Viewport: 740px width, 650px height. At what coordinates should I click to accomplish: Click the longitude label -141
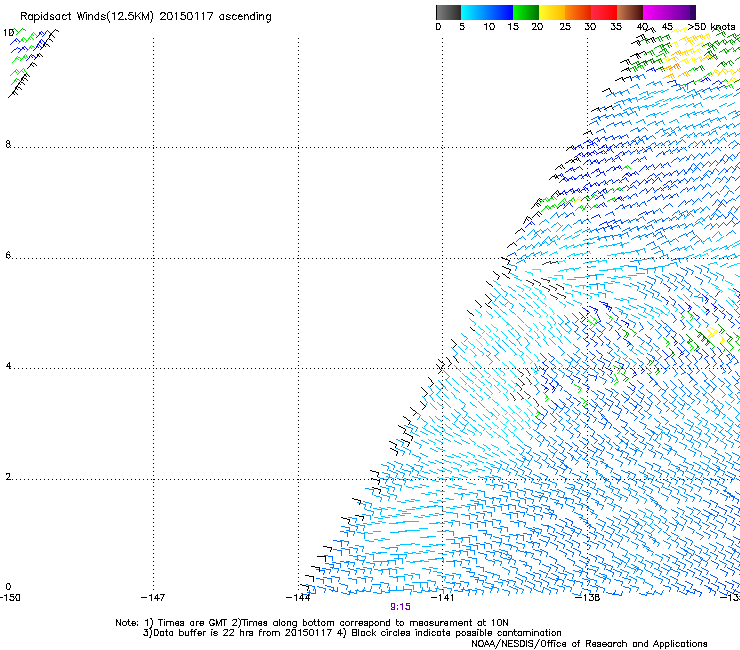442,598
